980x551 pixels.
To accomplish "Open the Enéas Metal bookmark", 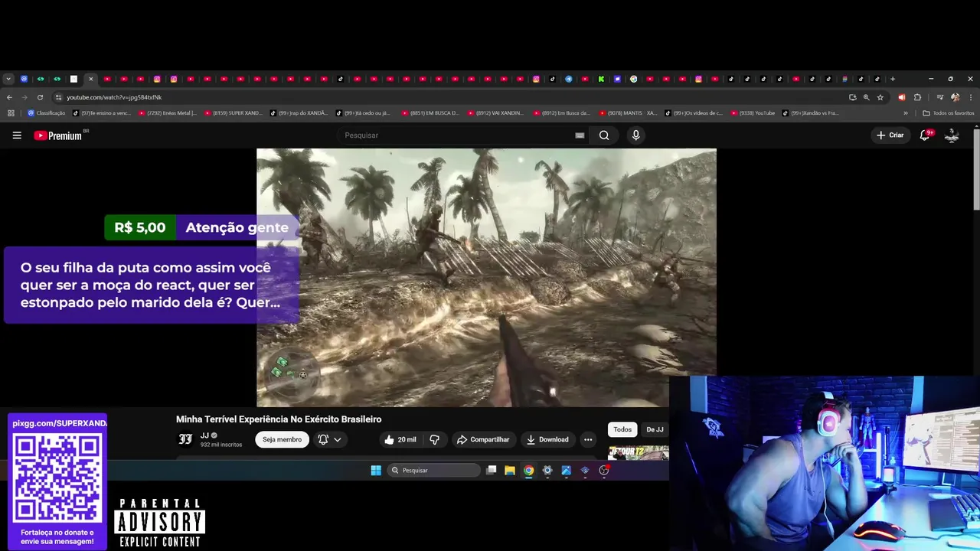I will [167, 113].
